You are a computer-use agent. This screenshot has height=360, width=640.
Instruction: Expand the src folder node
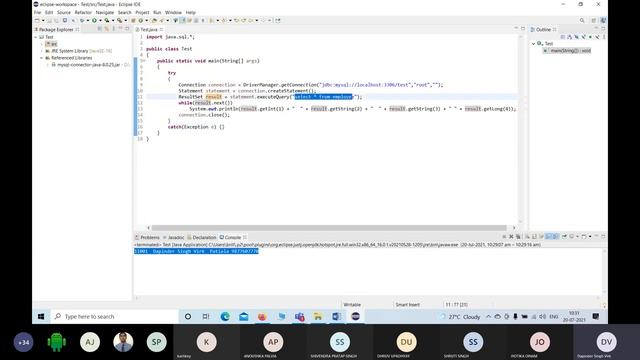(x=42, y=44)
